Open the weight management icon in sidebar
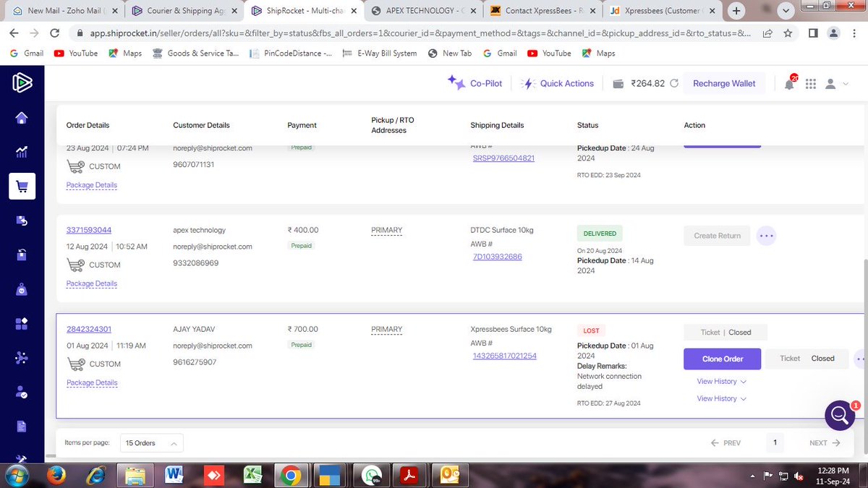The height and width of the screenshot is (488, 868). click(x=22, y=289)
